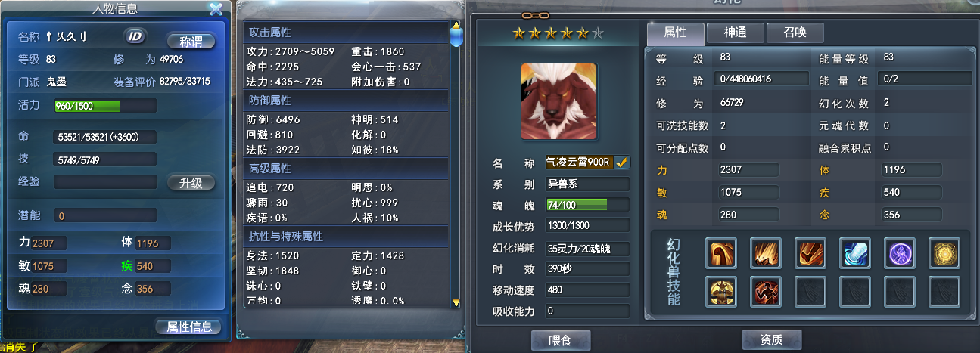Switch to the 召唤 tab
The height and width of the screenshot is (353, 980).
[x=795, y=33]
